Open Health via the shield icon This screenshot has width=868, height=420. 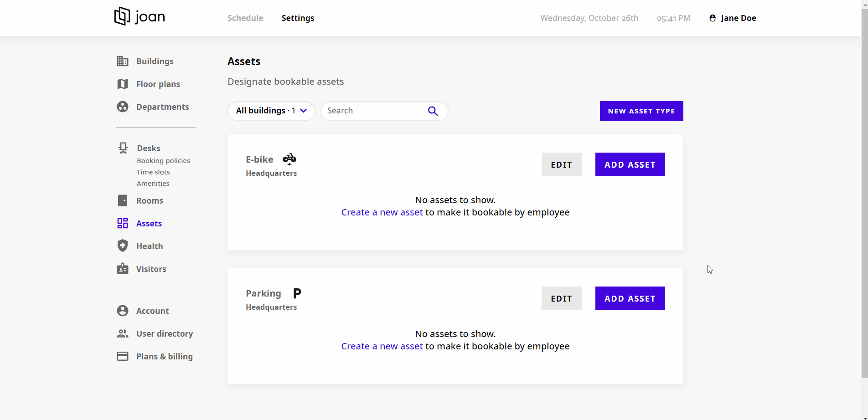point(122,246)
